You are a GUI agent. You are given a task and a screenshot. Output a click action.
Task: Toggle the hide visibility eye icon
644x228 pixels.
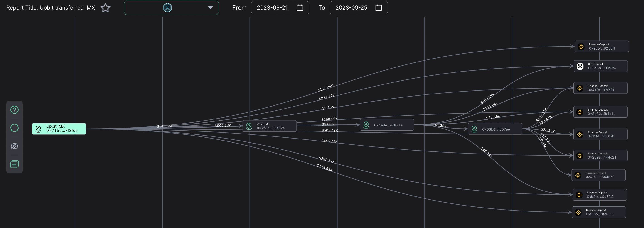tap(15, 146)
